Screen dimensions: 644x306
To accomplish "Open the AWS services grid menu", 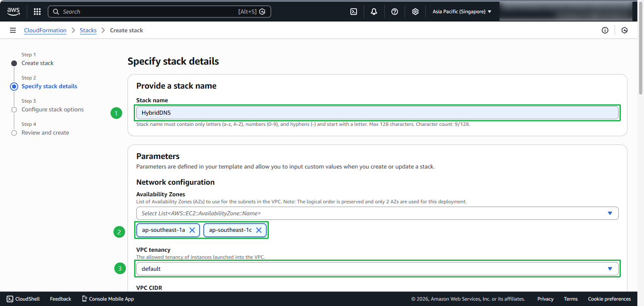I will [x=37, y=11].
